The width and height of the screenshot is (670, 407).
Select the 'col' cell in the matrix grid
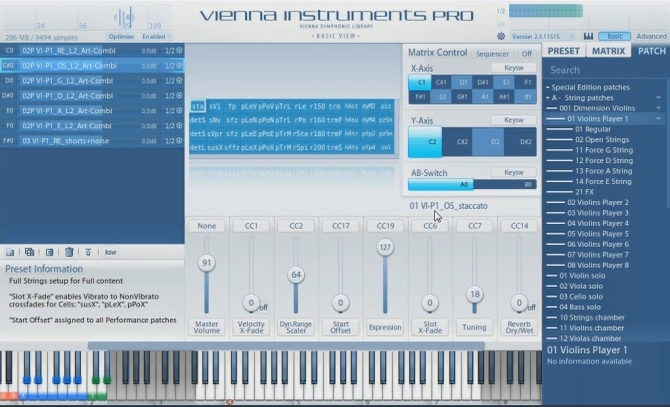click(386, 147)
